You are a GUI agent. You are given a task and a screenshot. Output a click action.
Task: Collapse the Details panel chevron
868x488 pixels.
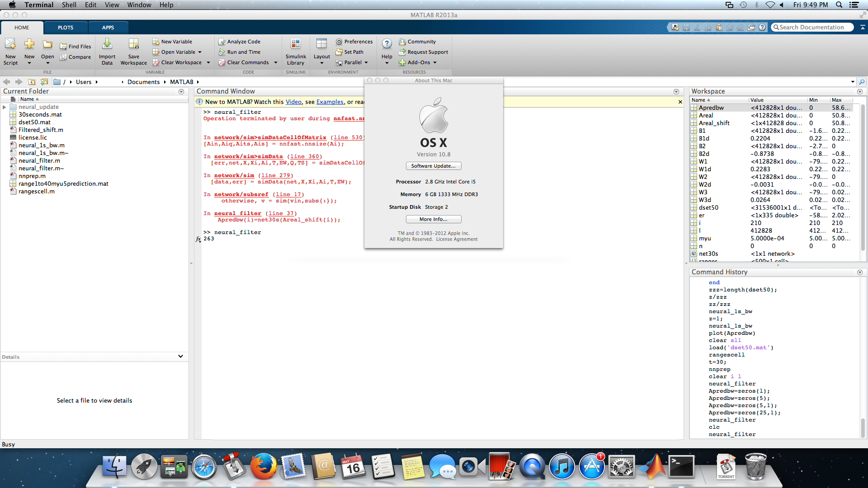[180, 357]
